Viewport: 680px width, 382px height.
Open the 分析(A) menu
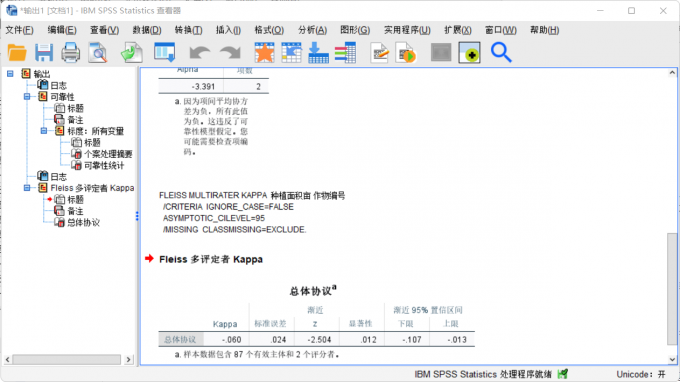pyautogui.click(x=313, y=30)
